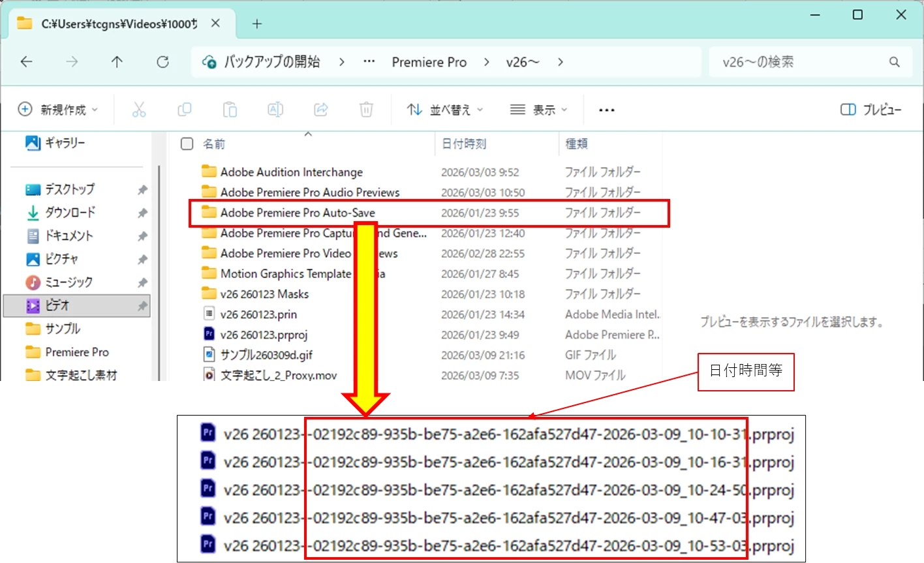The image size is (924, 563).
Task: Open the 文字起こし素材 sidebar folder
Action: point(71,375)
